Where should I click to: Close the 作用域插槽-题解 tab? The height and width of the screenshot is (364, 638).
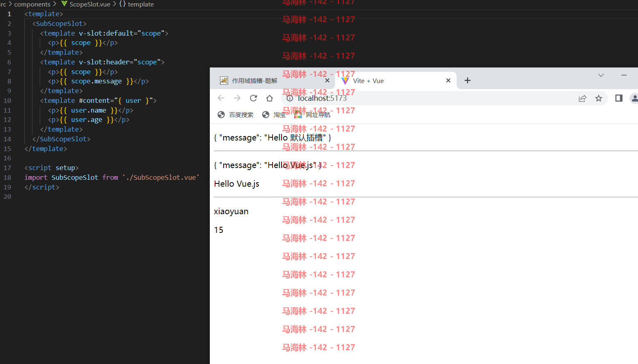(x=327, y=81)
